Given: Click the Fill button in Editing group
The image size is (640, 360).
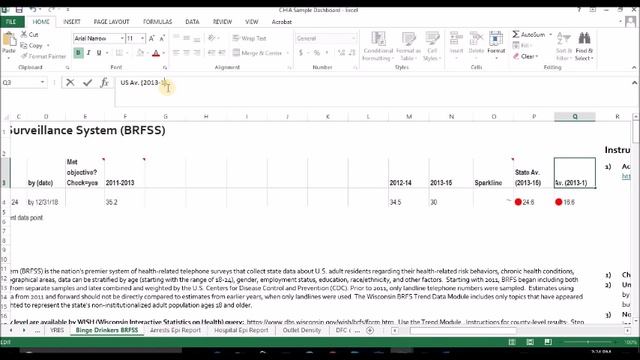Looking at the screenshot, I should click(522, 45).
